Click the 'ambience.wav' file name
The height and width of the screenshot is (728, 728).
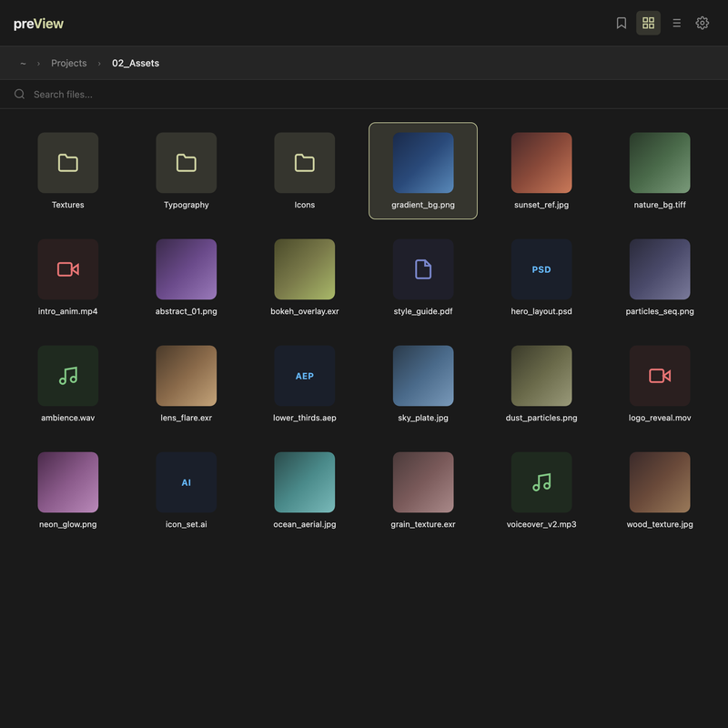[67, 418]
